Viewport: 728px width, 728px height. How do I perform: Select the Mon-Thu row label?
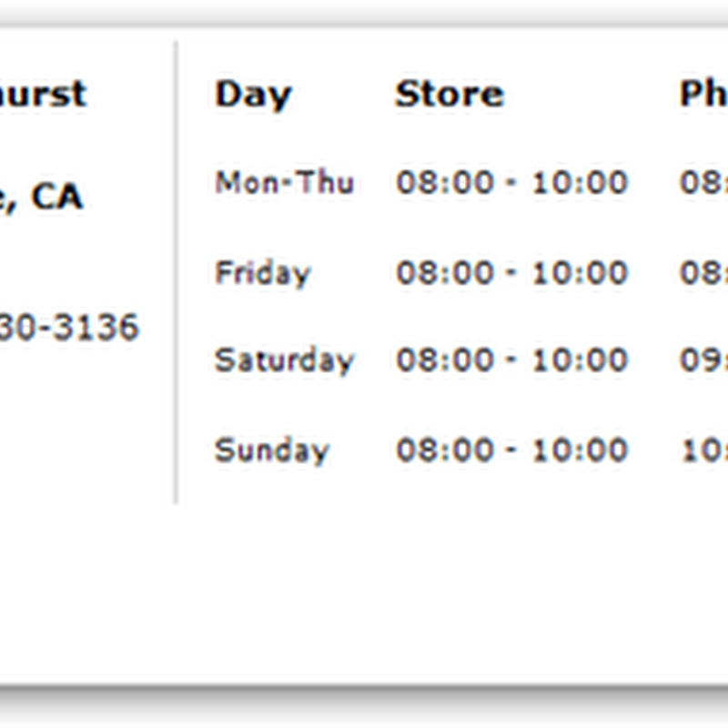click(x=284, y=183)
